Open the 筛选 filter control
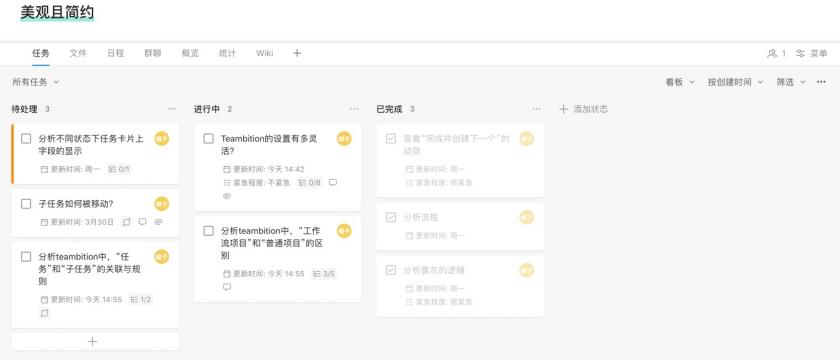The image size is (840, 360). point(791,82)
